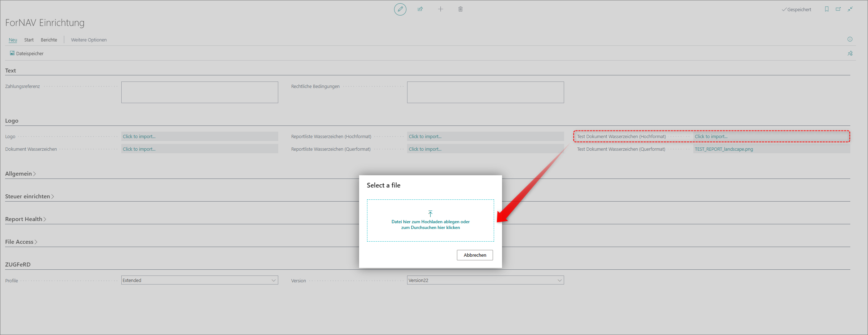The height and width of the screenshot is (335, 868).
Task: Click TEST_REPORT_landscape.png link
Action: (x=724, y=149)
